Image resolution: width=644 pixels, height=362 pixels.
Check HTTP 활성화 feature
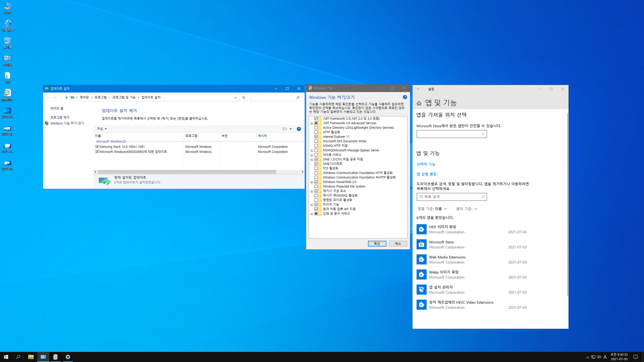(316, 132)
